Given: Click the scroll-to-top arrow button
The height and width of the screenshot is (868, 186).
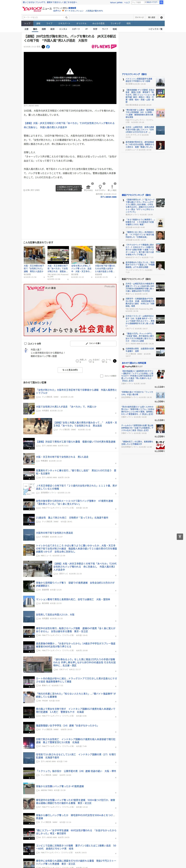Looking at the screenshot, I should 180,537.
